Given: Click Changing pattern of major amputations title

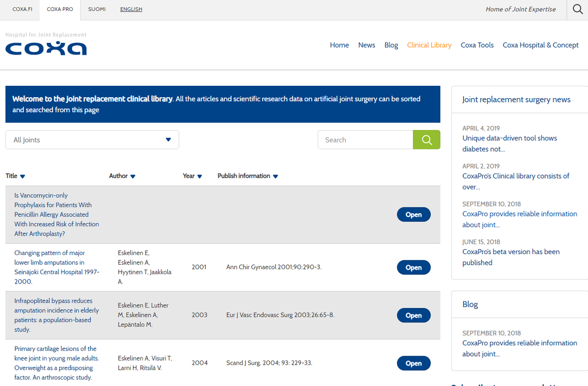Looking at the screenshot, I should [56, 267].
